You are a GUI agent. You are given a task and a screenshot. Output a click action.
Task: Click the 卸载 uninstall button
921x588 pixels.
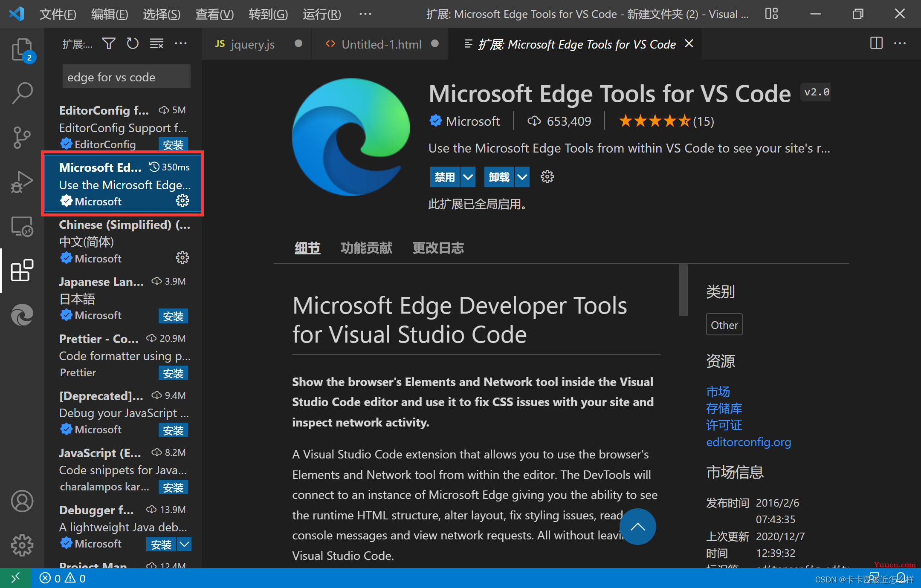[499, 177]
